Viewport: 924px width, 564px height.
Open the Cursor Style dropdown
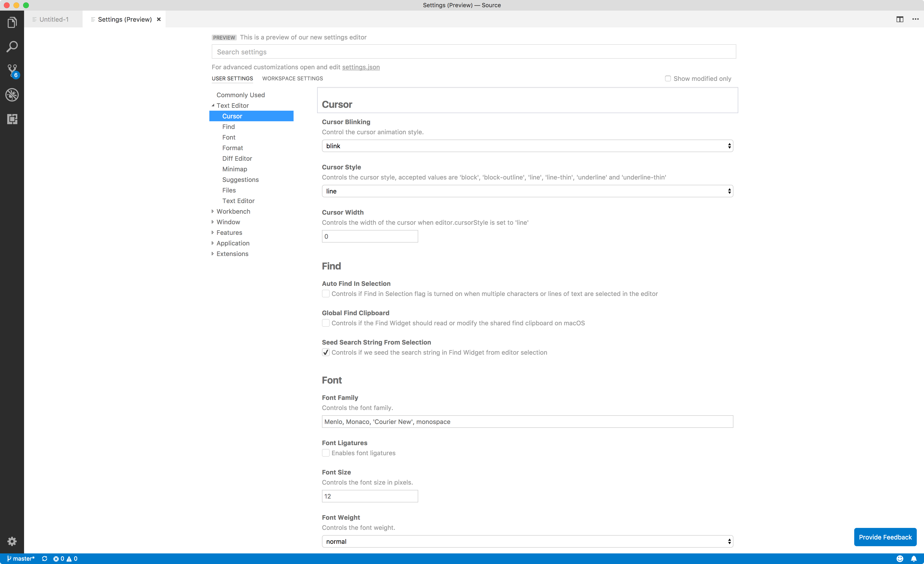pyautogui.click(x=527, y=191)
